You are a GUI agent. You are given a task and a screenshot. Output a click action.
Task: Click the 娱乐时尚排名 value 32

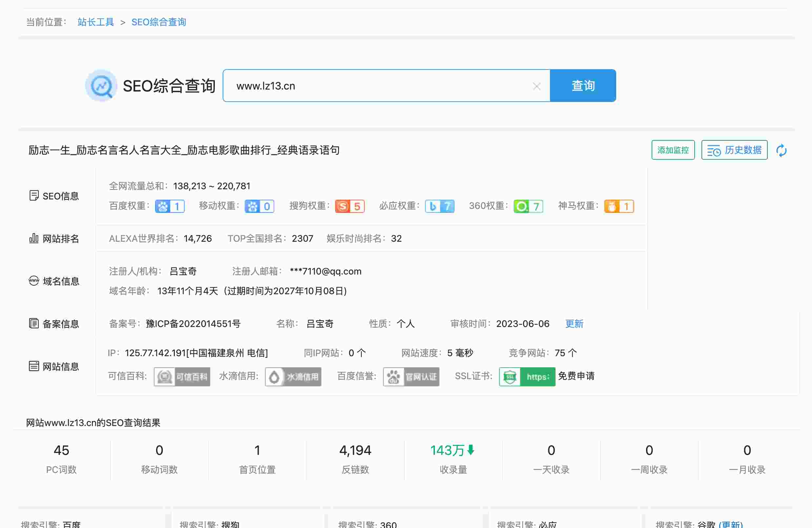396,238
